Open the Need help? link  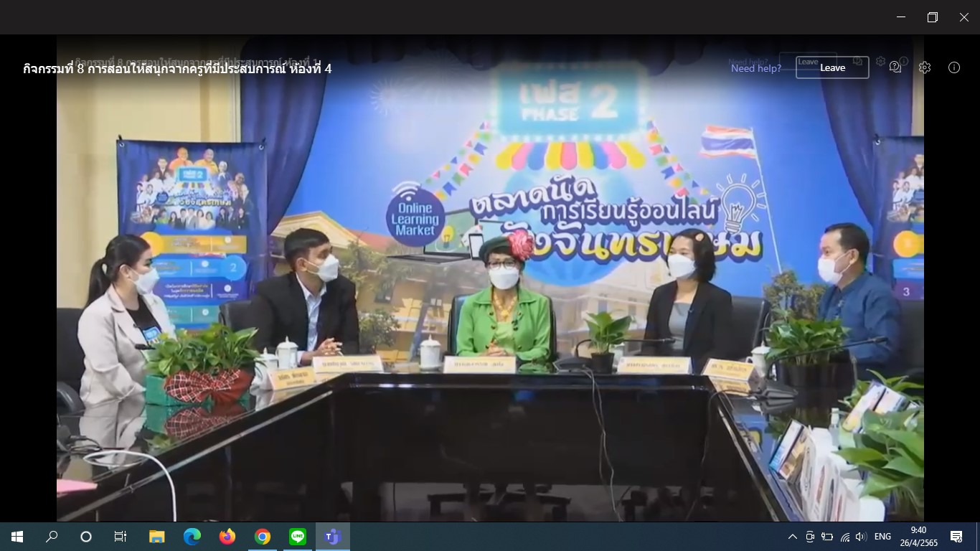(756, 68)
